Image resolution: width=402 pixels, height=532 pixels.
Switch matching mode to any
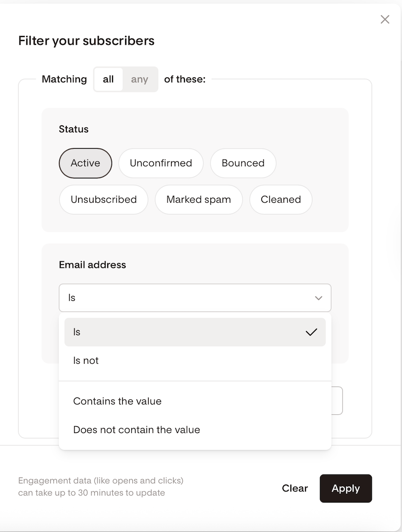pos(139,79)
